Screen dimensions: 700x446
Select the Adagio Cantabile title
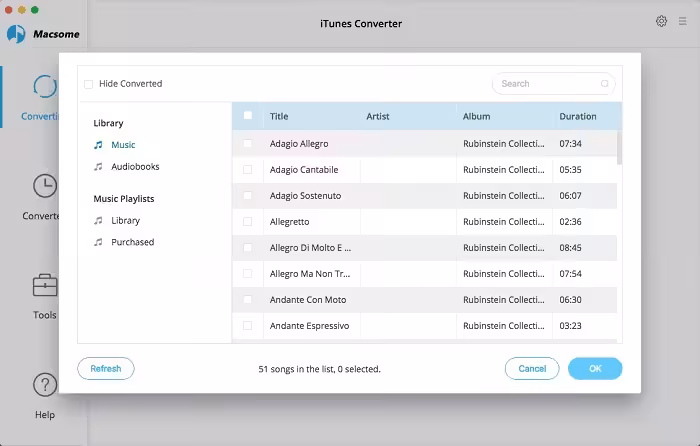click(304, 170)
